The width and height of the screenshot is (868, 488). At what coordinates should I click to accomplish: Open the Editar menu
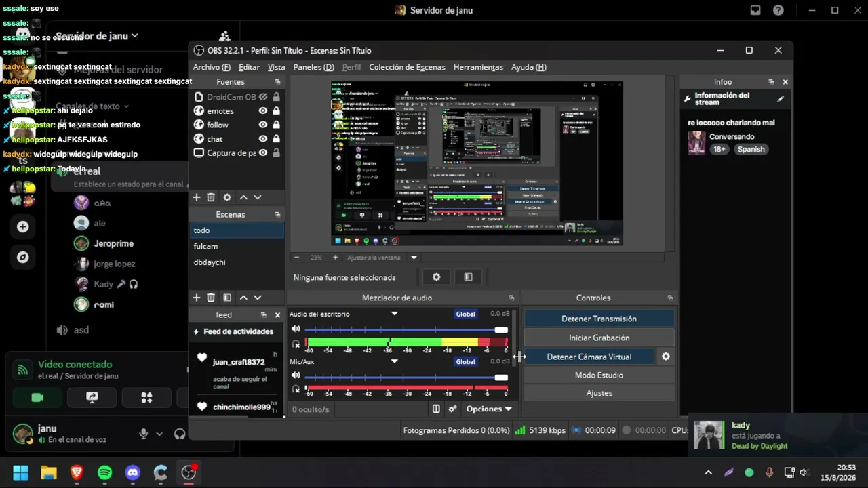[x=249, y=67]
